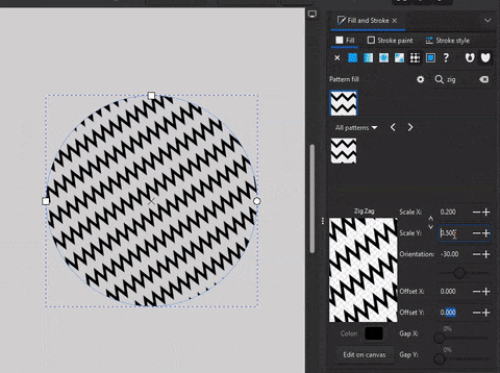Increase Scale X with plus button
This screenshot has width=500, height=373.
(486, 212)
